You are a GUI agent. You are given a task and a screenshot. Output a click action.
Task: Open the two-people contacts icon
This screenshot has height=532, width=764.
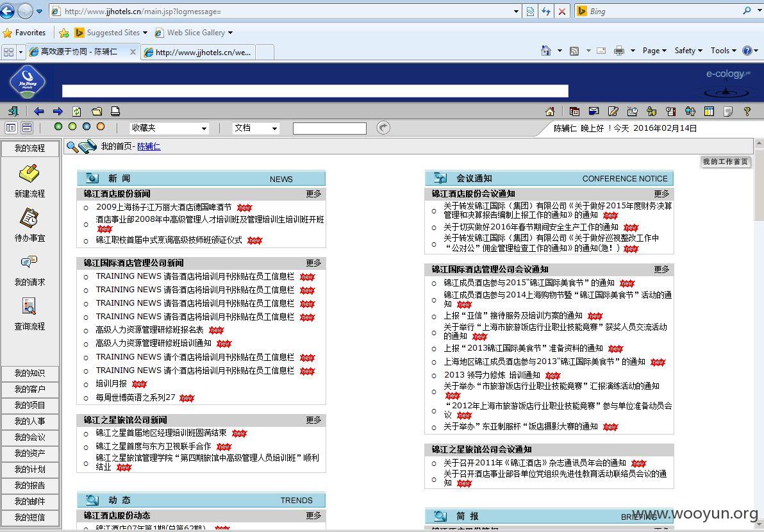690,112
